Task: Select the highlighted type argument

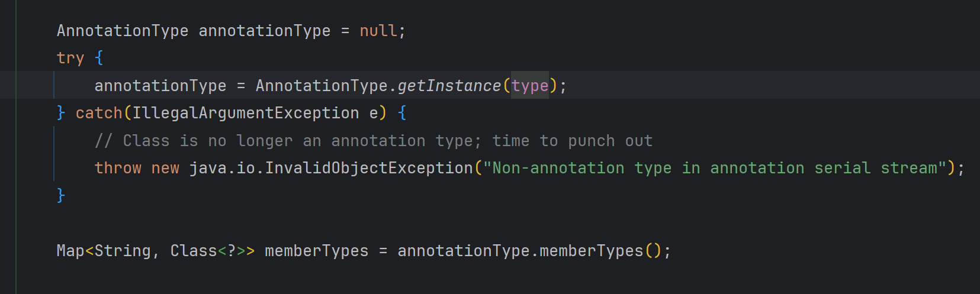Action: [530, 86]
